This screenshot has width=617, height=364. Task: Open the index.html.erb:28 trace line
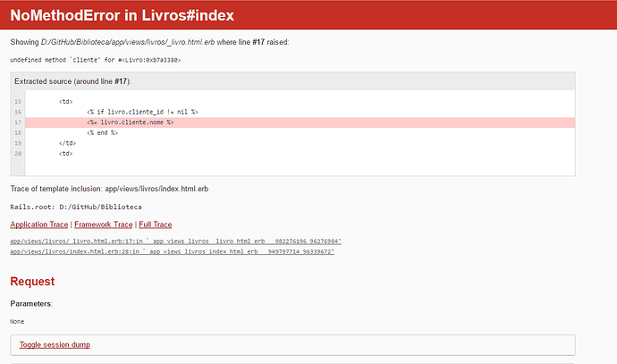172,251
